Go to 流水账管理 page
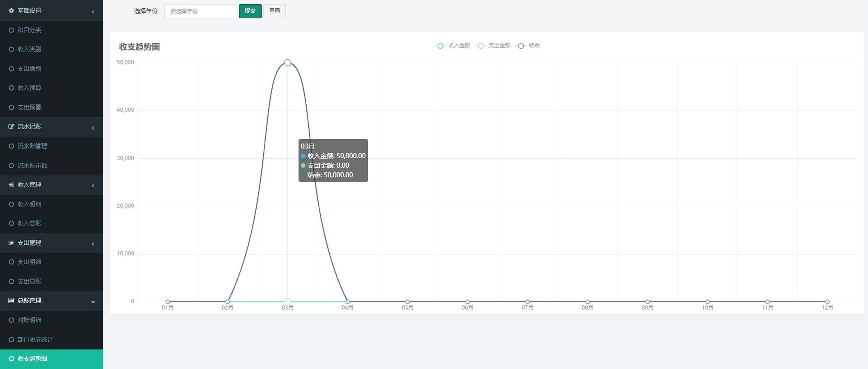Screen dimensions: 868x369 pos(52,146)
